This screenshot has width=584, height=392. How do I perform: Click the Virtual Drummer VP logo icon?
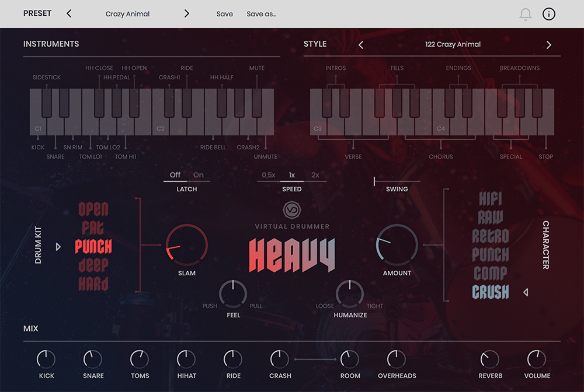[292, 210]
